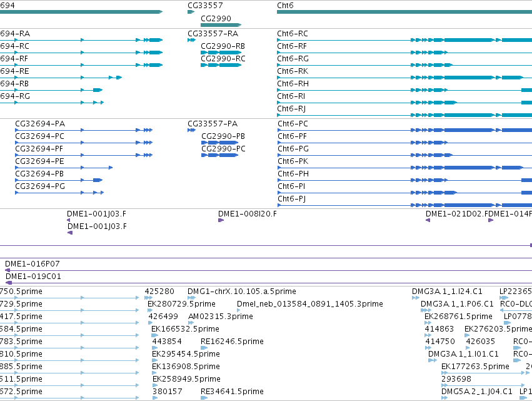Select the 694-RB transcript label
This screenshot has width=532, height=401.
pyautogui.click(x=14, y=84)
